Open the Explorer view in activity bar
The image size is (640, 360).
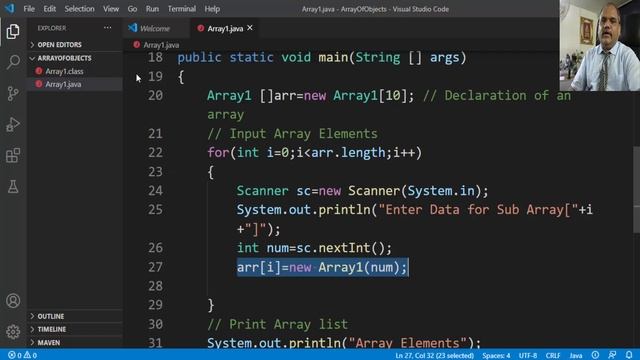click(13, 31)
